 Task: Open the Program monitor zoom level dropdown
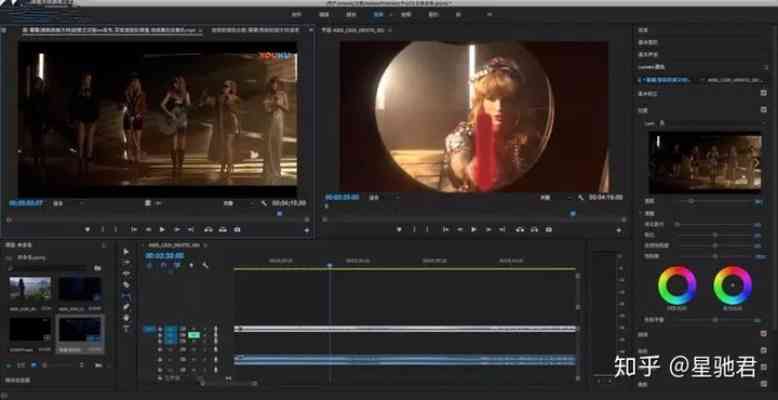coord(383,198)
